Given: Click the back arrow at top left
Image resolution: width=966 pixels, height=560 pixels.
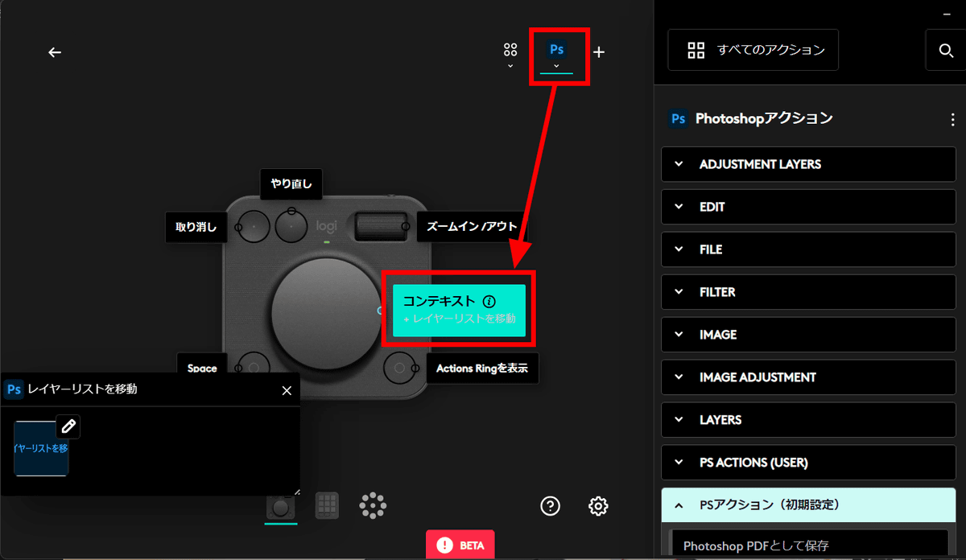Looking at the screenshot, I should pyautogui.click(x=54, y=51).
